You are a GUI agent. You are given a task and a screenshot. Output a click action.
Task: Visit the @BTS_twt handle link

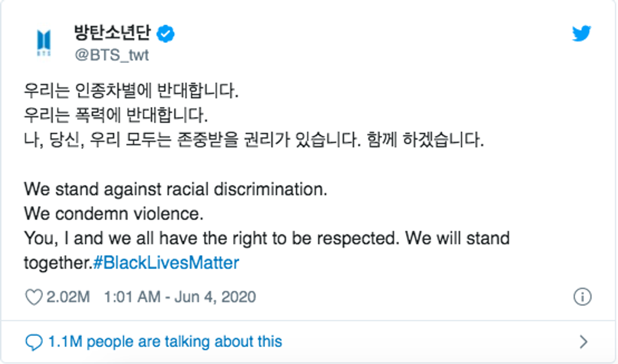tap(112, 55)
